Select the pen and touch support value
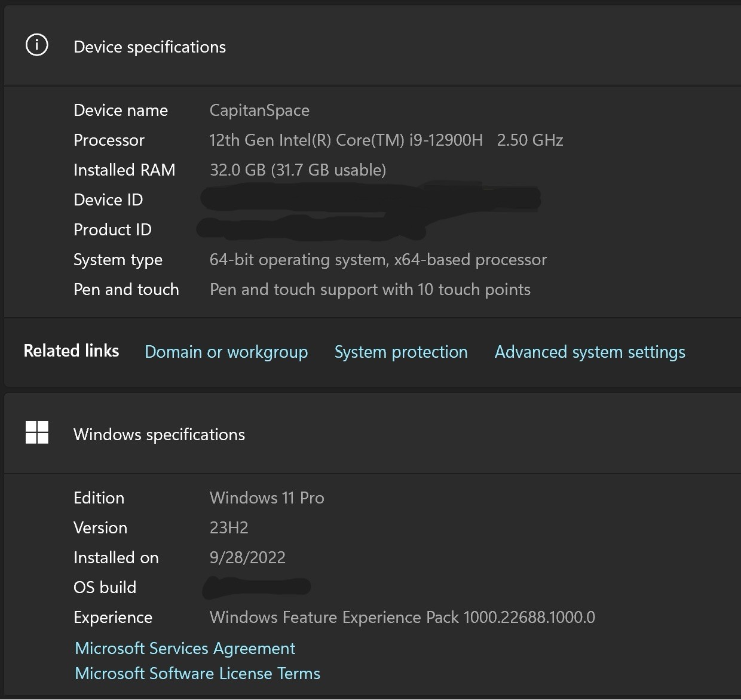Image resolution: width=741 pixels, height=700 pixels. click(370, 289)
